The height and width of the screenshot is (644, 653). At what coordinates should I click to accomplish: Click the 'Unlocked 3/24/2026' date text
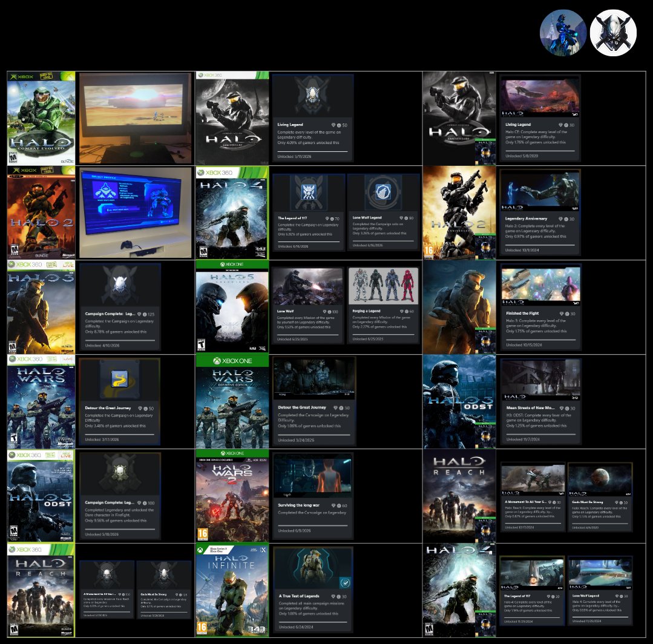coord(296,440)
